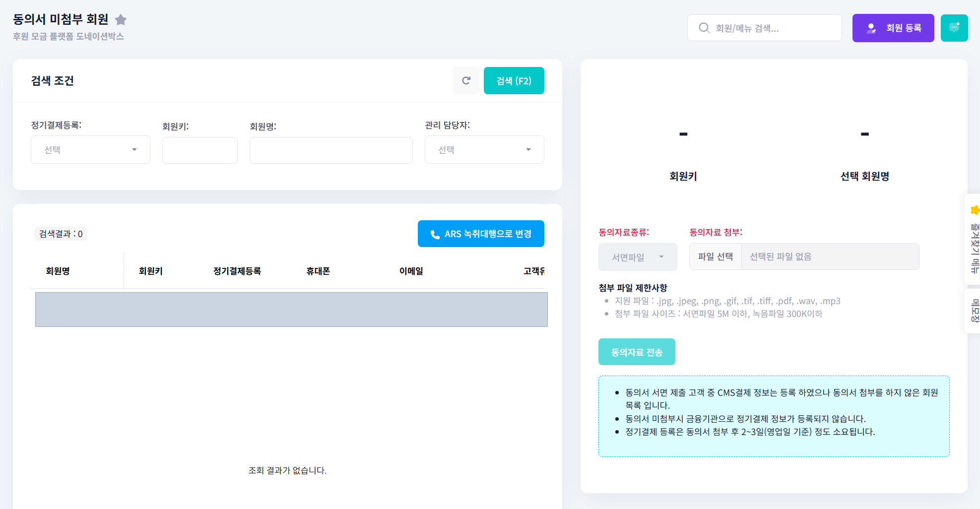Click the 검색결과 : 0 badge
980x509 pixels.
point(61,234)
